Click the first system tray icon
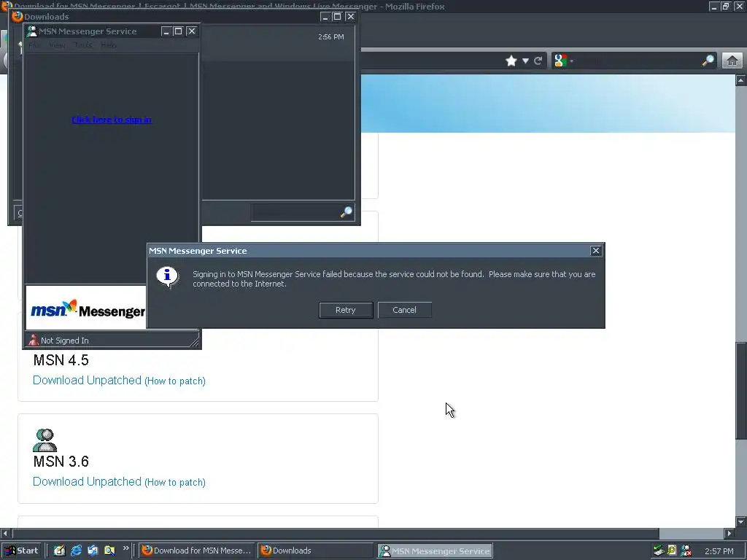The height and width of the screenshot is (560, 747). point(659,551)
